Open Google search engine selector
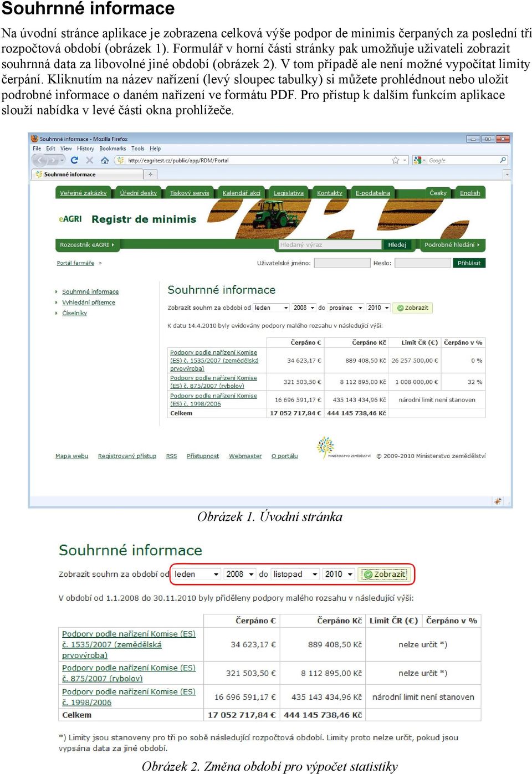The image size is (532, 774). click(x=420, y=160)
